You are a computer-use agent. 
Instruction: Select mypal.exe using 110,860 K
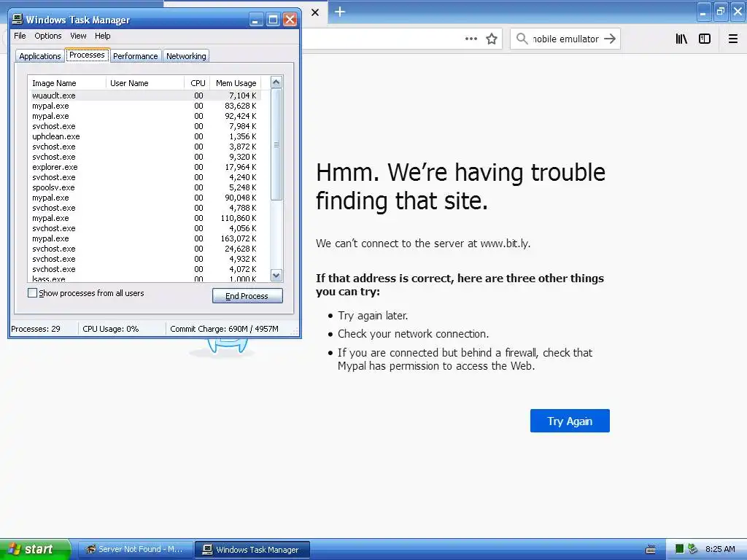click(145, 217)
